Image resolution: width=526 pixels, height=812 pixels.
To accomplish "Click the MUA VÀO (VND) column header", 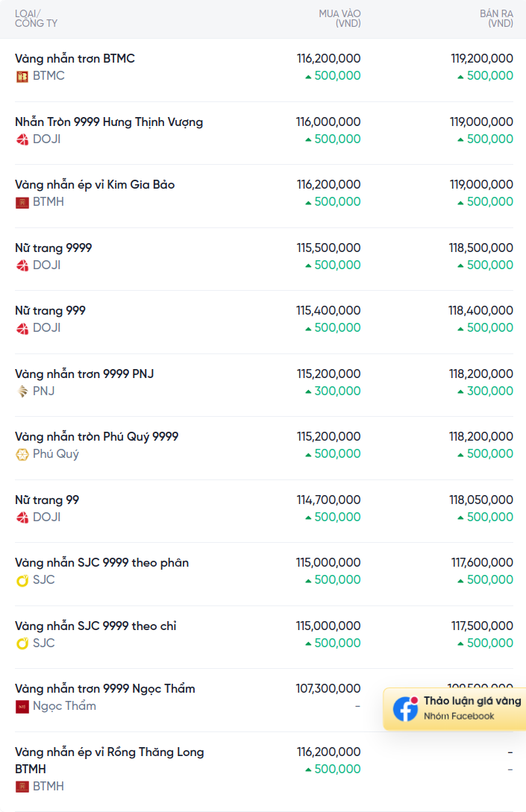I will click(340, 19).
